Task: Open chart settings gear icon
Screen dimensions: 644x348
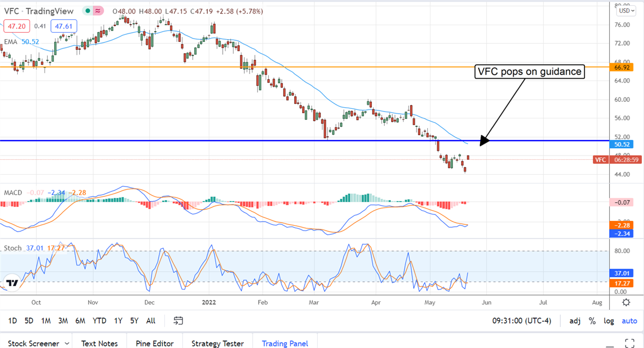Action: pos(626,302)
